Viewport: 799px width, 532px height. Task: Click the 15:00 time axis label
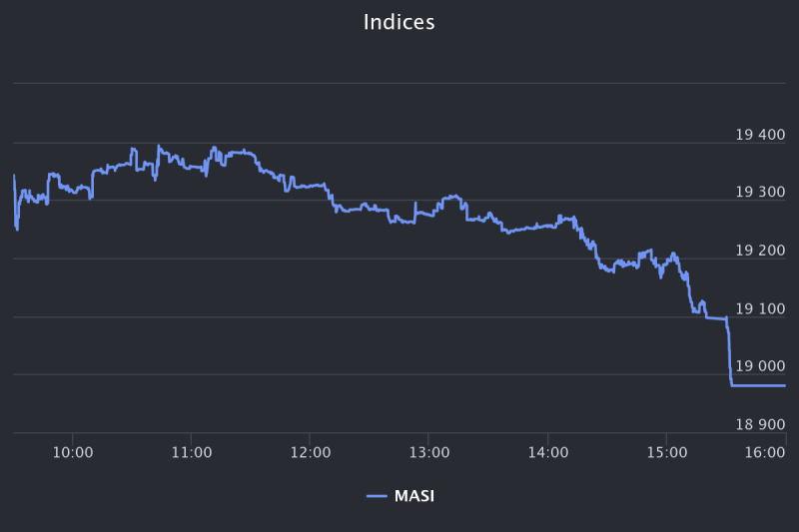click(667, 453)
